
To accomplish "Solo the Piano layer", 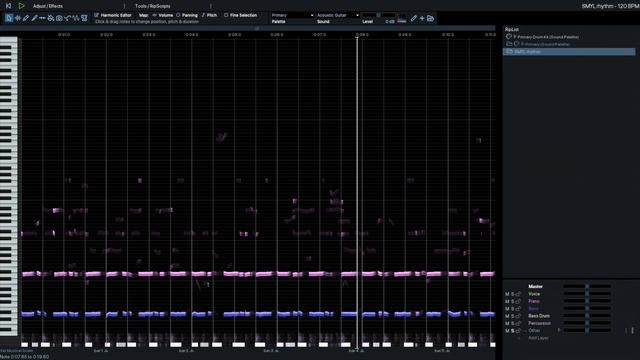I will pos(513,301).
